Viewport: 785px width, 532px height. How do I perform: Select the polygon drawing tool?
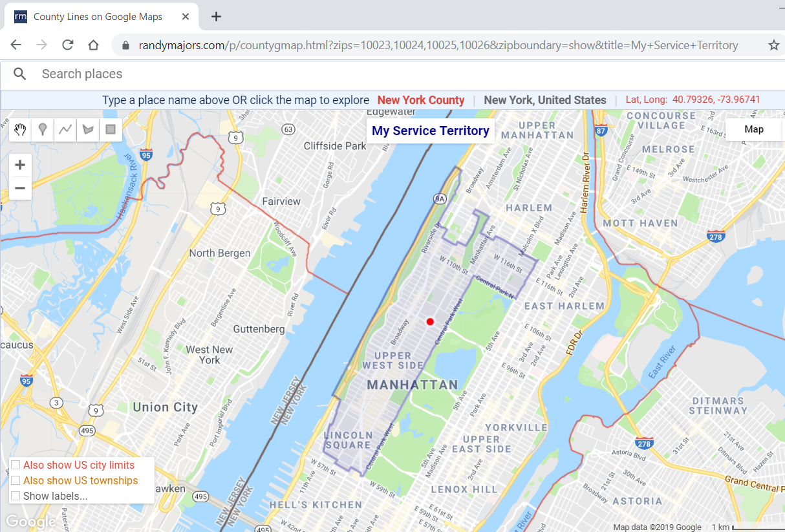[x=88, y=130]
